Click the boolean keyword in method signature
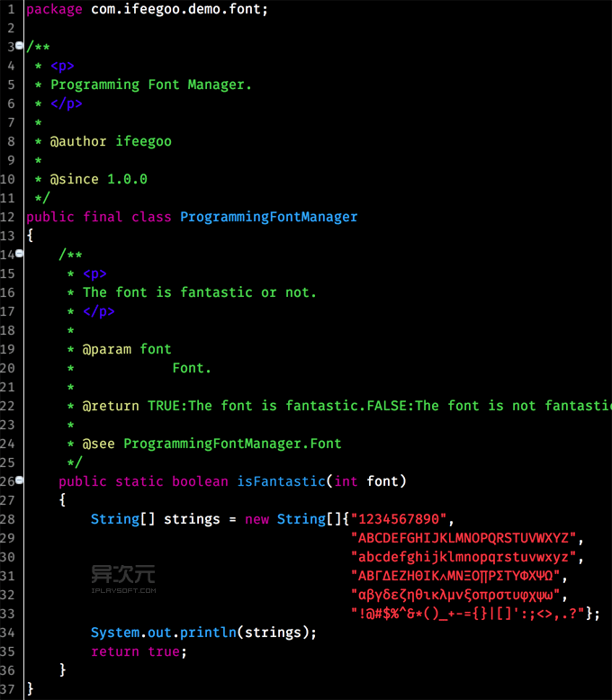Image resolution: width=612 pixels, height=700 pixels. point(201,481)
